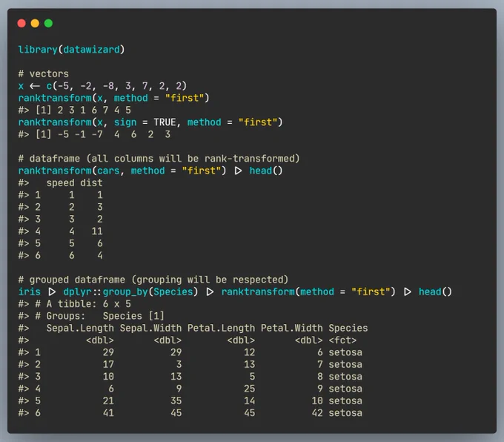Click the pipe triangle right after 'iris'
This screenshot has width=504, height=442.
[52, 291]
